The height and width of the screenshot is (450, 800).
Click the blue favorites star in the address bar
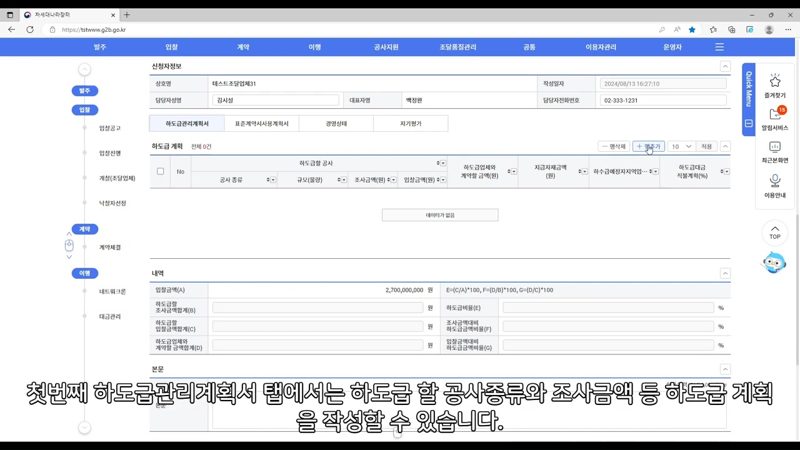click(x=692, y=30)
